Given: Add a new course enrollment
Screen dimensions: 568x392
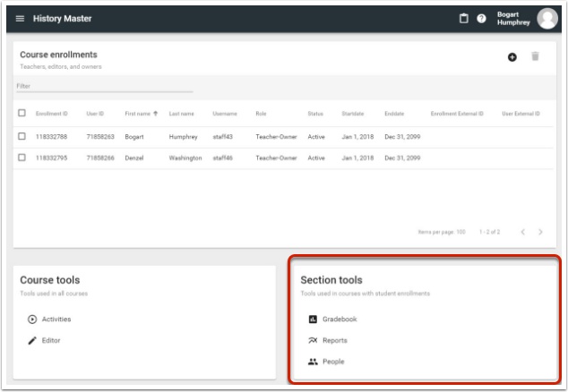Looking at the screenshot, I should [x=513, y=57].
